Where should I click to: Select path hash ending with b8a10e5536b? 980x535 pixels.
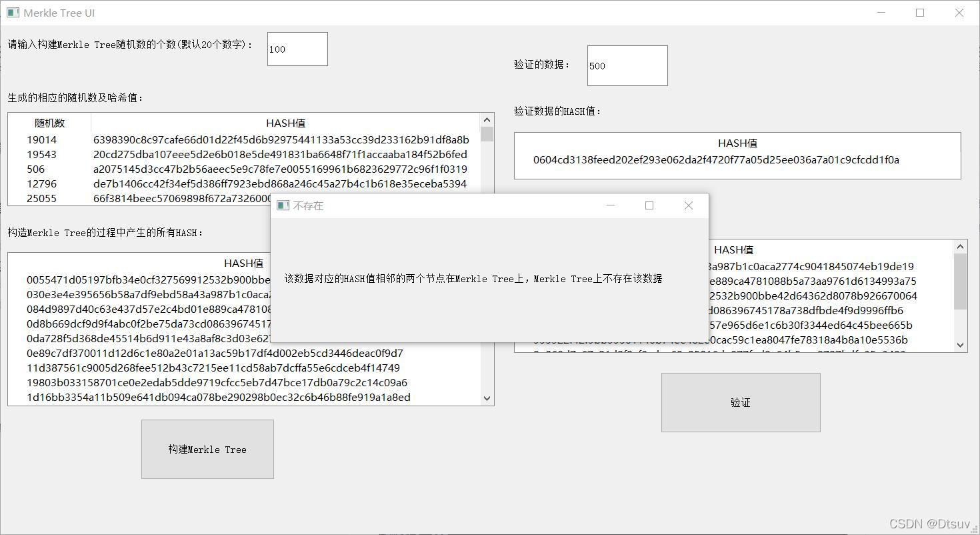[809, 340]
